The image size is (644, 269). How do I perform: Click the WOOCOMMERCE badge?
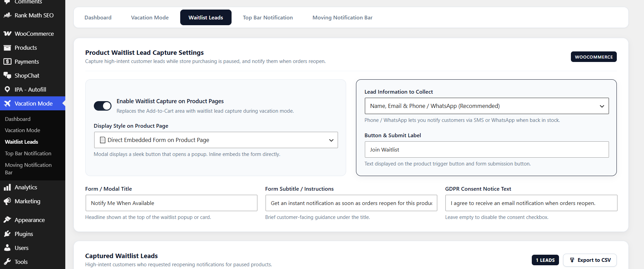click(x=594, y=57)
